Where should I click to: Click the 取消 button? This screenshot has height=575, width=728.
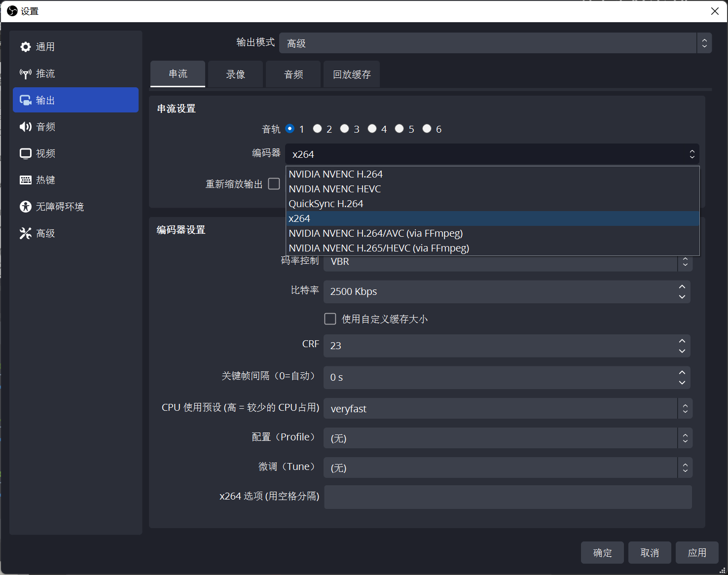[650, 552]
